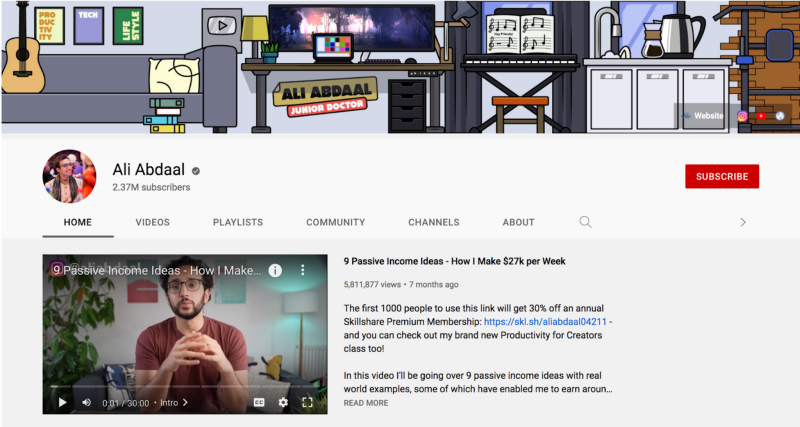The image size is (800, 427).
Task: Open the 9 Passive Income Ideas title
Action: click(x=455, y=261)
